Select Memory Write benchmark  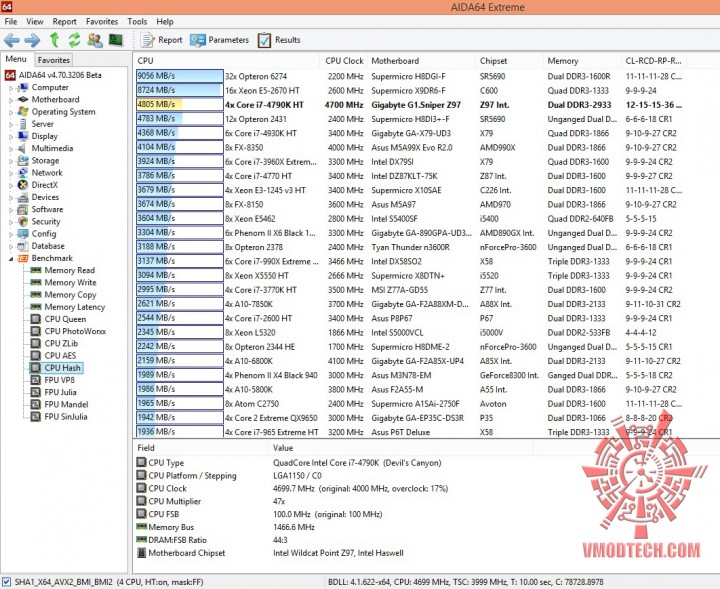[x=70, y=282]
